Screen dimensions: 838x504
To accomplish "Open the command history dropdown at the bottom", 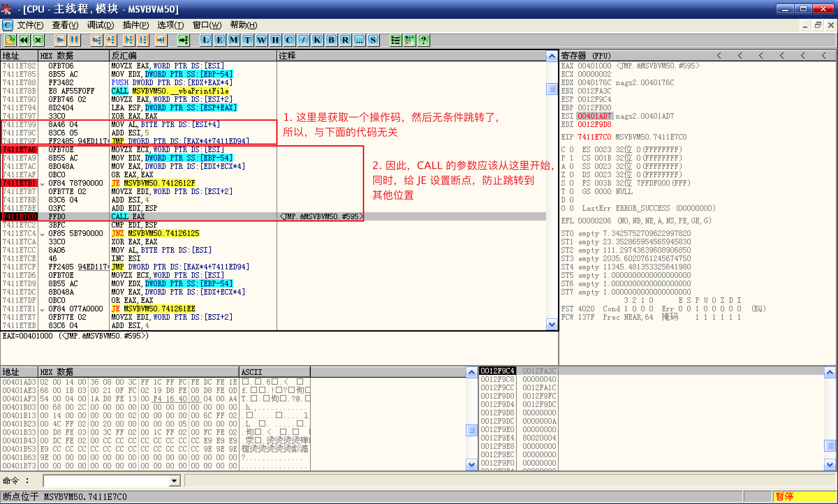I will [174, 481].
